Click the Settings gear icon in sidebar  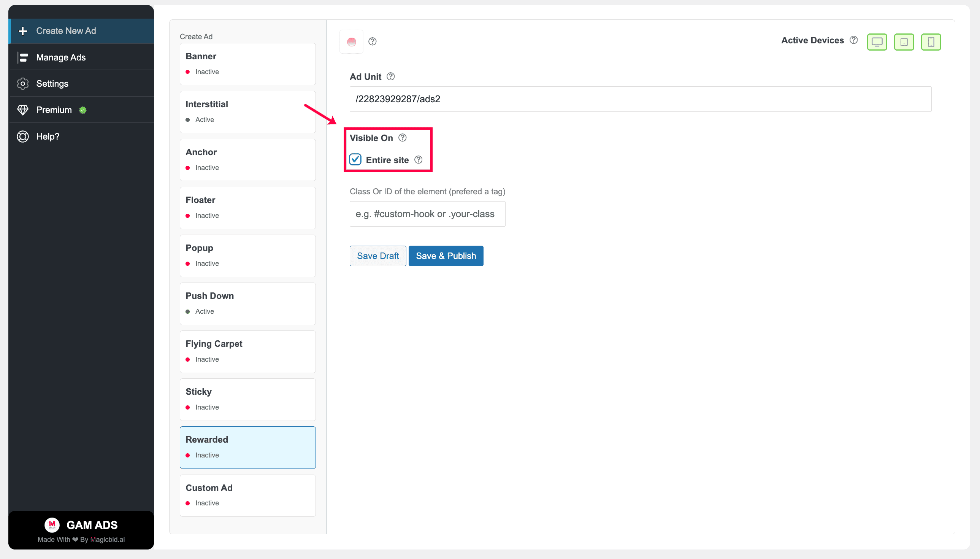(x=23, y=83)
